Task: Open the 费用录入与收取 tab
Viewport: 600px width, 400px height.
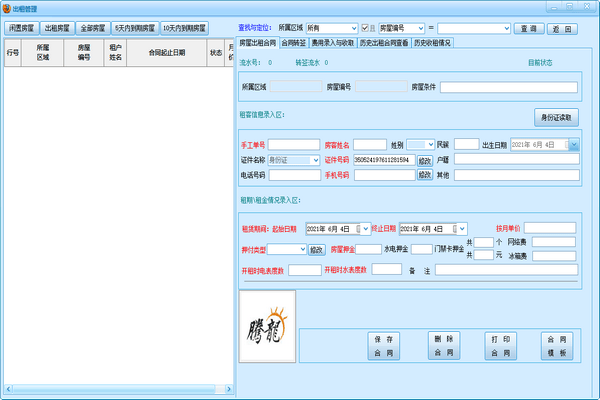Action: tap(335, 43)
